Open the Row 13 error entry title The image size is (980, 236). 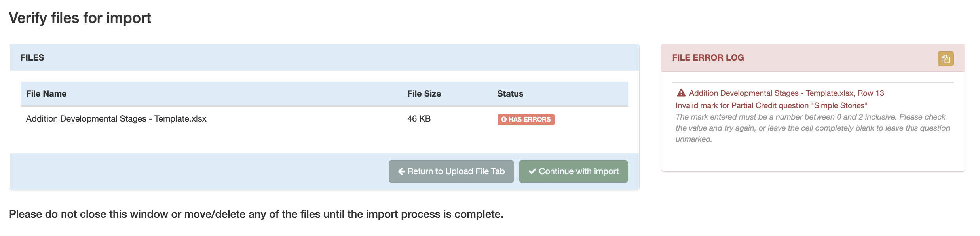coord(786,93)
